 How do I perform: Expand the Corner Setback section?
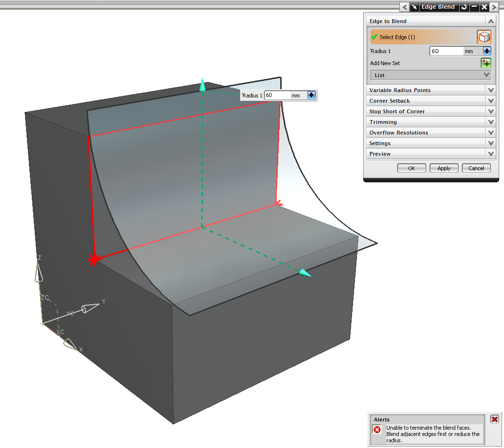(x=491, y=101)
